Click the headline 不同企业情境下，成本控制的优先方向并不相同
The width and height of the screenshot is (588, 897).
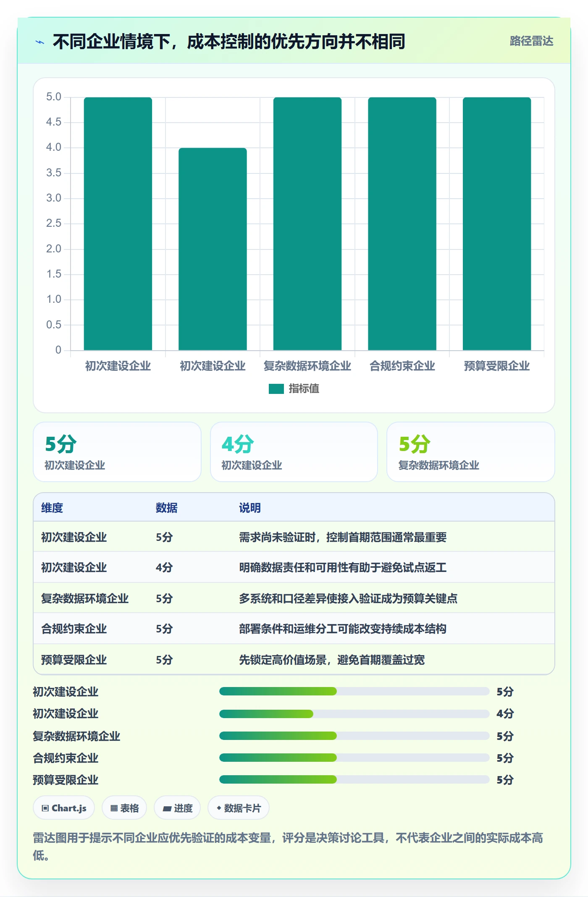(229, 42)
